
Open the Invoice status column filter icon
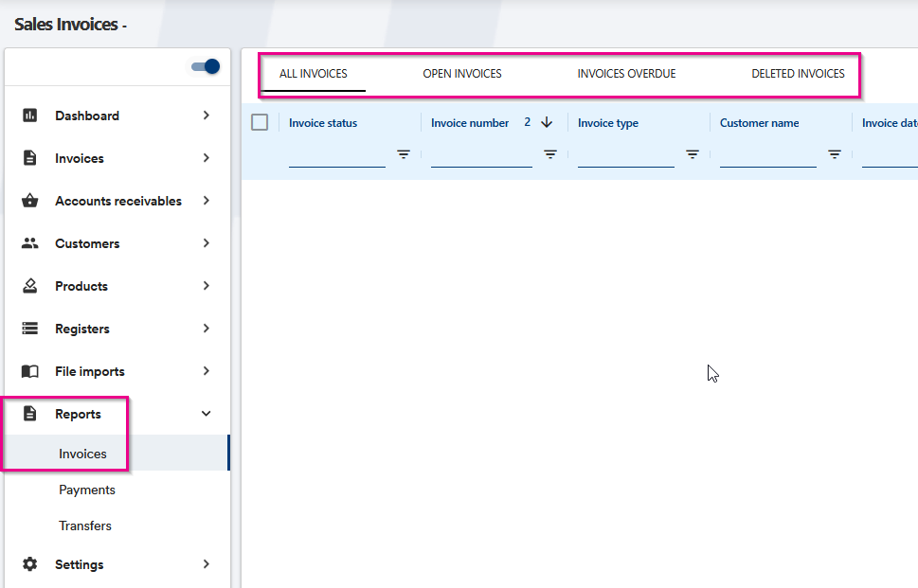pyautogui.click(x=404, y=154)
